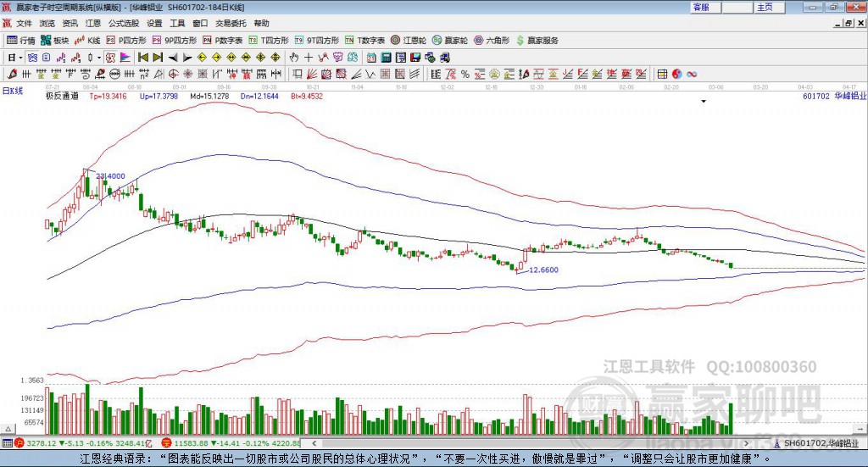
Task: Click the 23.4000 high price label
Action: [110, 176]
